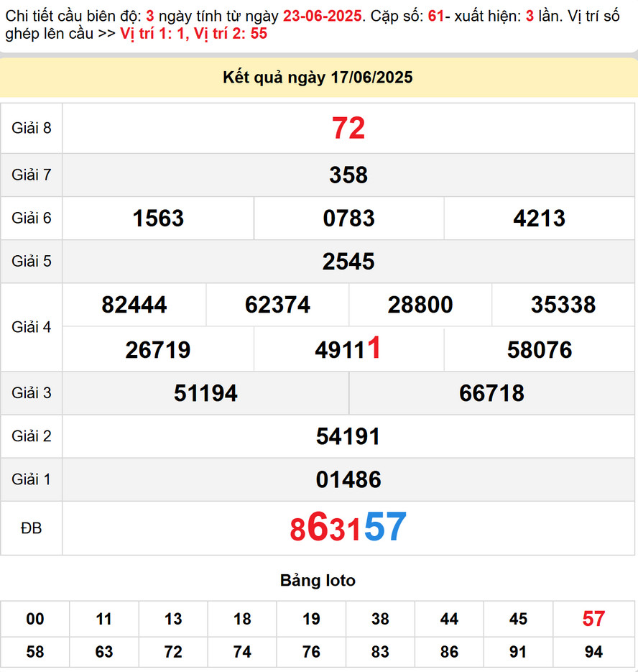Image resolution: width=638 pixels, height=672 pixels.
Task: Click loto cell 19
Action: pos(311,619)
